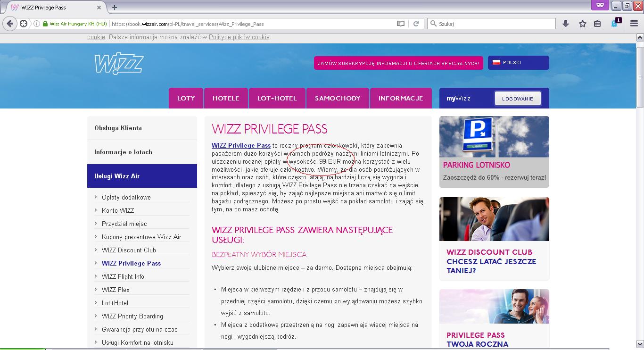Open WIZZ Discount Club sidebar link
The height and width of the screenshot is (350, 644).
pyautogui.click(x=129, y=250)
